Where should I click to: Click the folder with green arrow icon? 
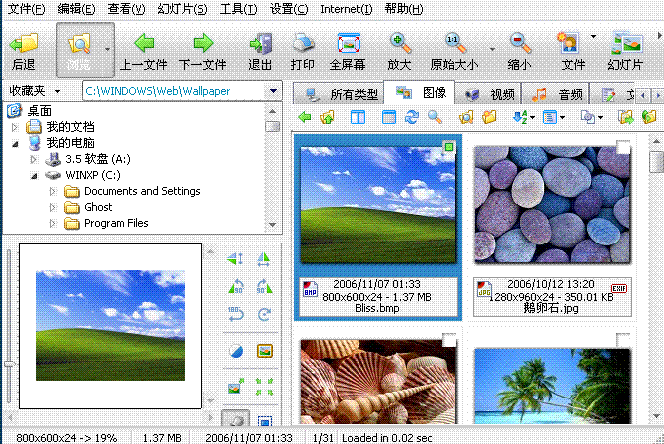625,117
